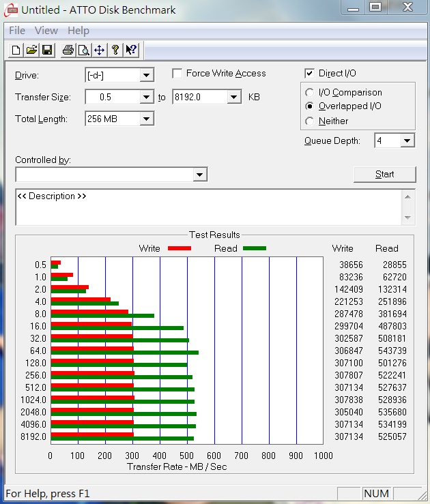Click read value 28855 in first row

click(x=395, y=265)
